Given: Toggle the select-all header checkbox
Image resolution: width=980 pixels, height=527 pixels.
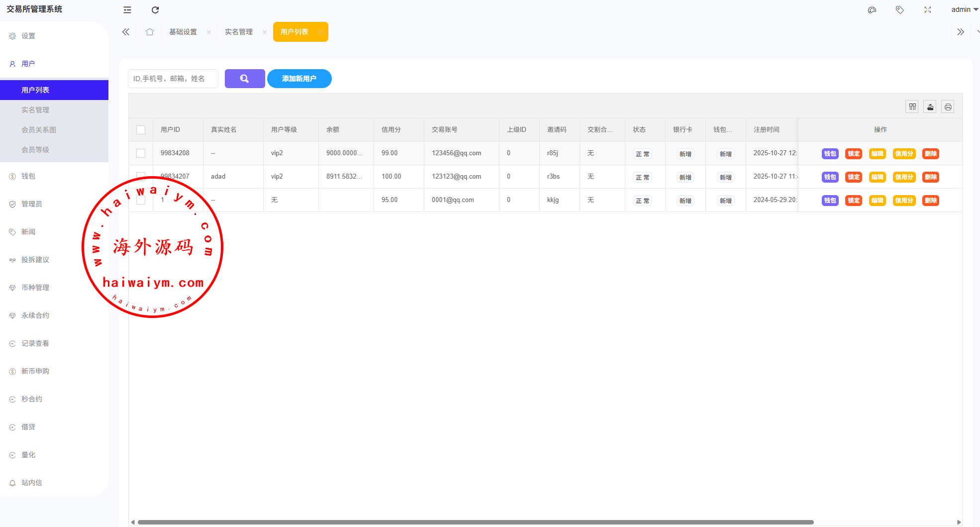Looking at the screenshot, I should click(x=141, y=130).
